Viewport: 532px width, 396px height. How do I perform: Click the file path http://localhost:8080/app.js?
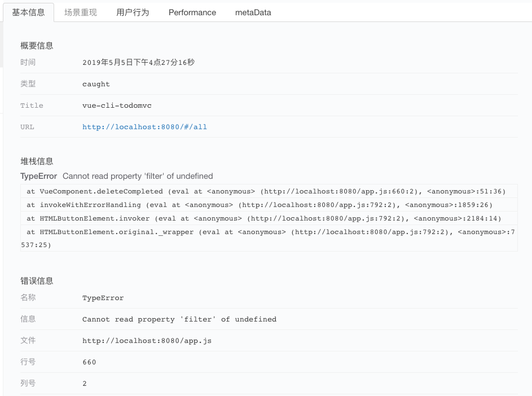point(147,341)
